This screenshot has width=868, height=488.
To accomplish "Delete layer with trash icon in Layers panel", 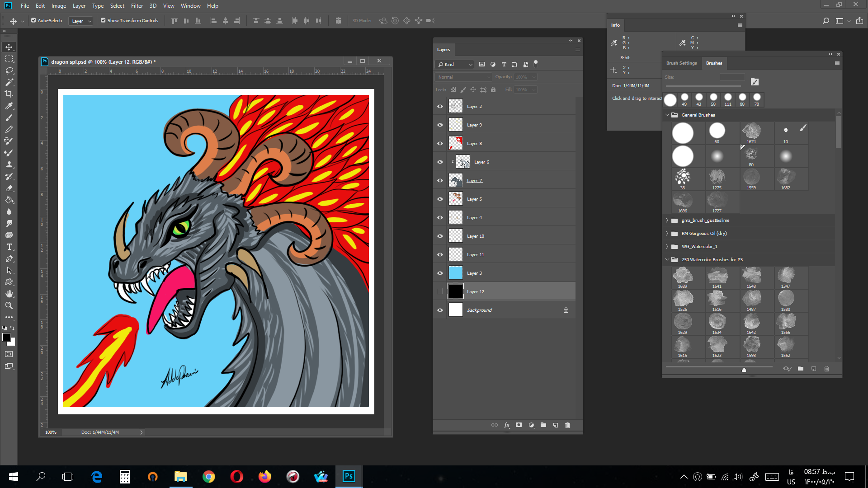I will pyautogui.click(x=568, y=425).
